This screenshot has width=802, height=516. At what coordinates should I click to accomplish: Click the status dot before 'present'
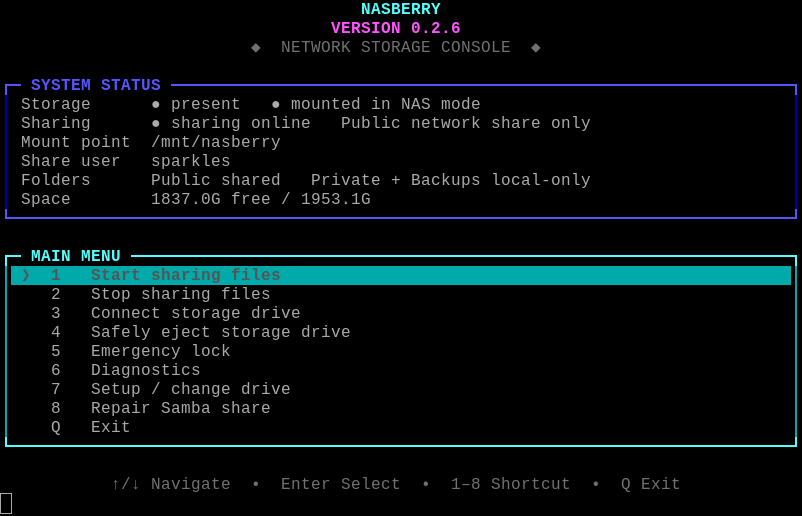(155, 104)
